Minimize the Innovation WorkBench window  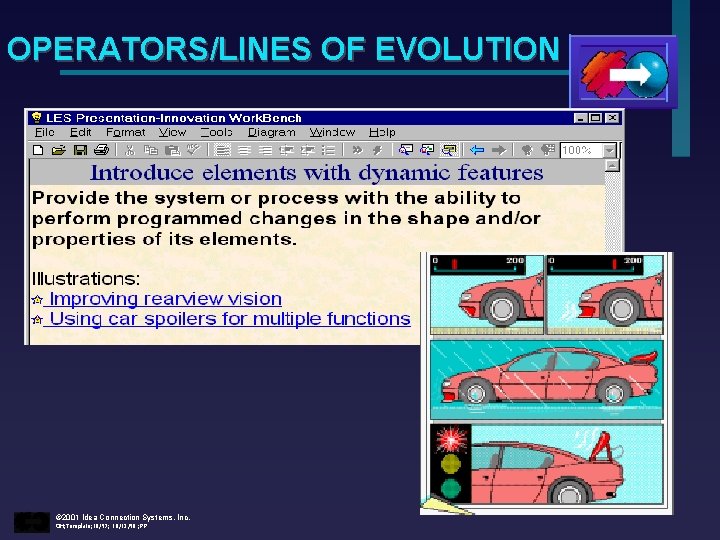coord(580,118)
